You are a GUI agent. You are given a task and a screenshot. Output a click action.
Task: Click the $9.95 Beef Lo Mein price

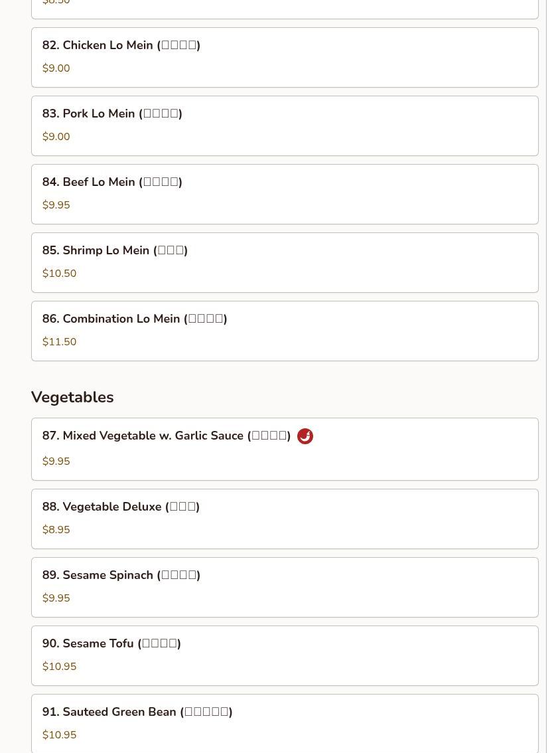pyautogui.click(x=56, y=205)
